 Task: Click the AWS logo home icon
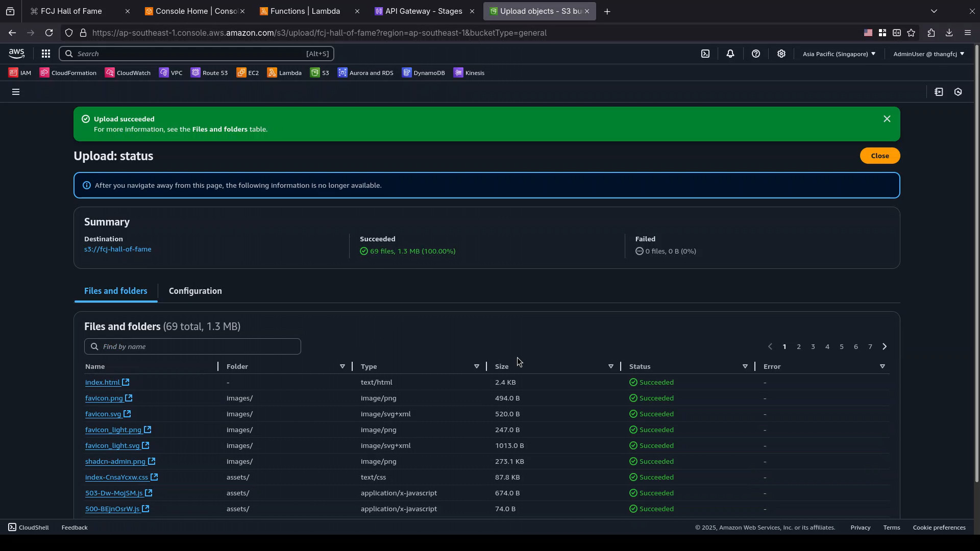[x=16, y=54]
